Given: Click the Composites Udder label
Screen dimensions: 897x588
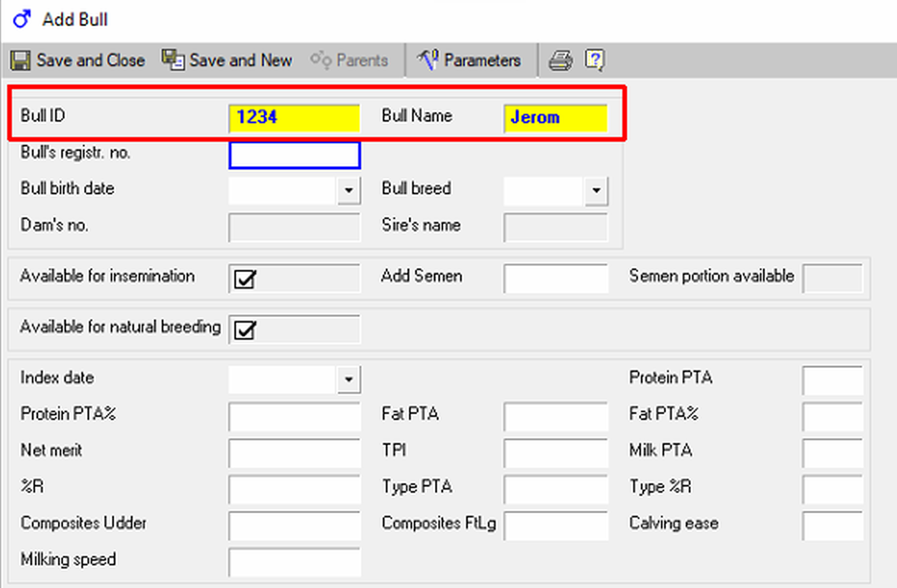Looking at the screenshot, I should pos(84,523).
